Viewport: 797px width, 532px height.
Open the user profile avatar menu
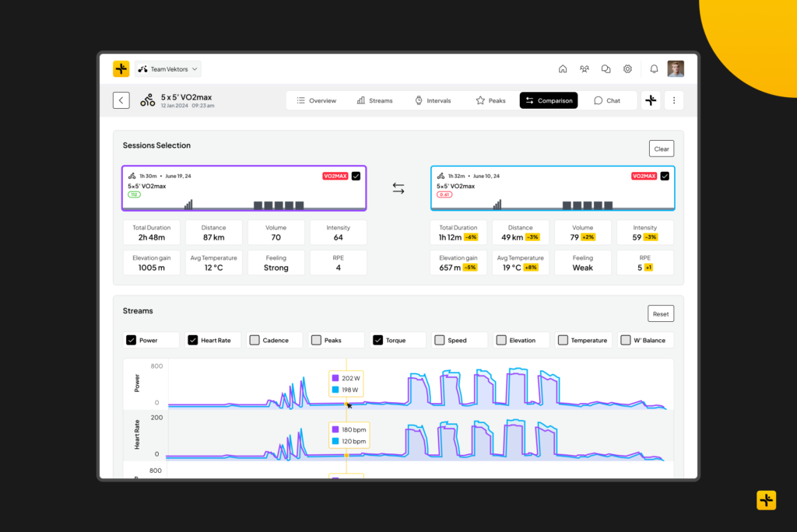click(x=676, y=69)
